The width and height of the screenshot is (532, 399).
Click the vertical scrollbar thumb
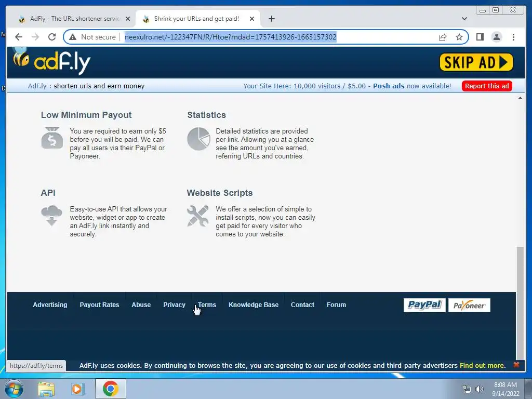(520, 303)
